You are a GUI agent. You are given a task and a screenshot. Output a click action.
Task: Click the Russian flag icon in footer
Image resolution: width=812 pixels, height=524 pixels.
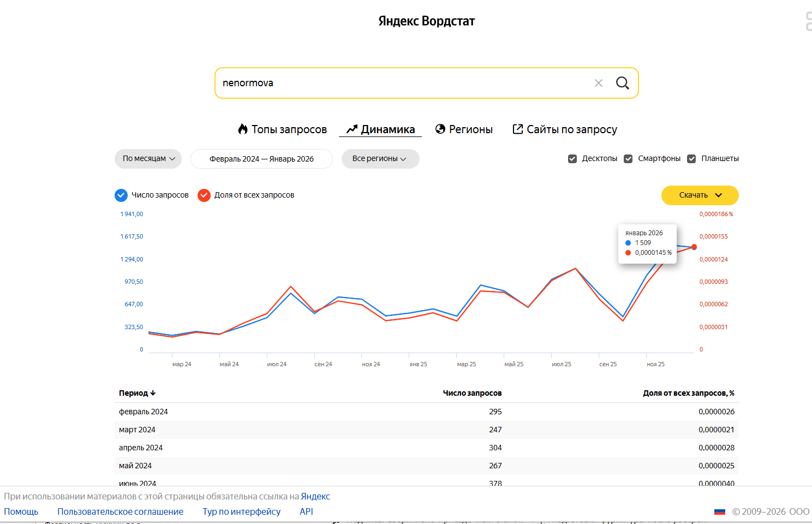(x=720, y=511)
